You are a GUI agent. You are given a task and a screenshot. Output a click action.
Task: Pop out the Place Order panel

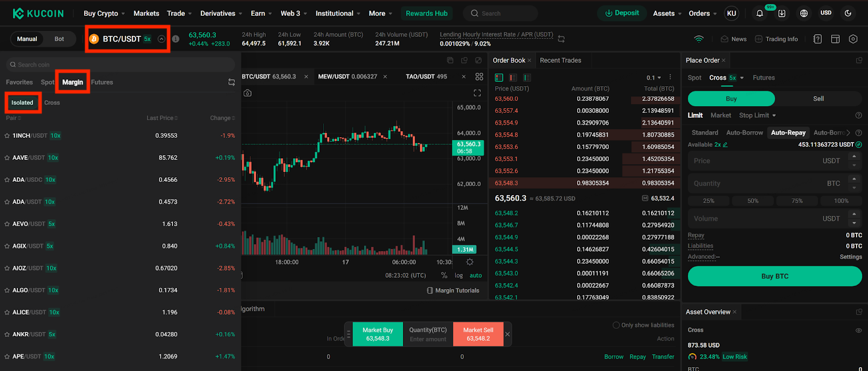[x=859, y=60]
